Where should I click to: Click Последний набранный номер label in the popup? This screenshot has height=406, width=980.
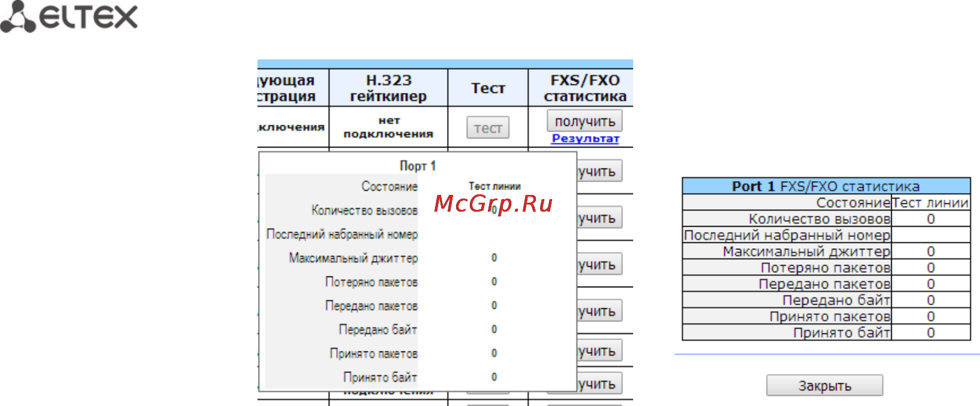342,234
